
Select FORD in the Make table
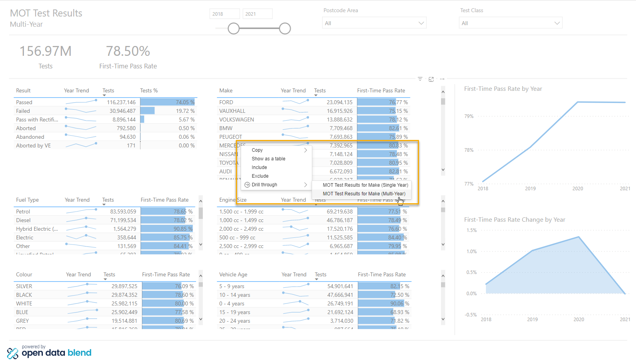[x=314, y=102]
